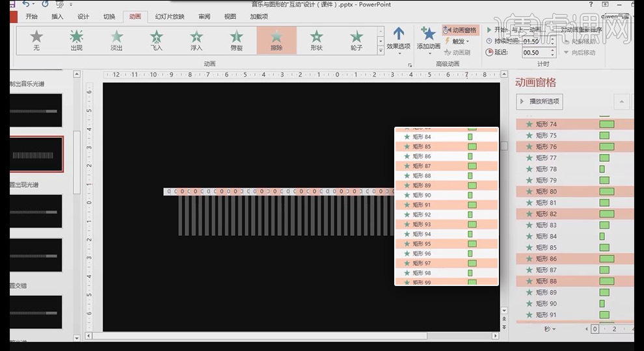Switch to the 切换 (Transitions) tab
The image size is (644, 351).
109,16
